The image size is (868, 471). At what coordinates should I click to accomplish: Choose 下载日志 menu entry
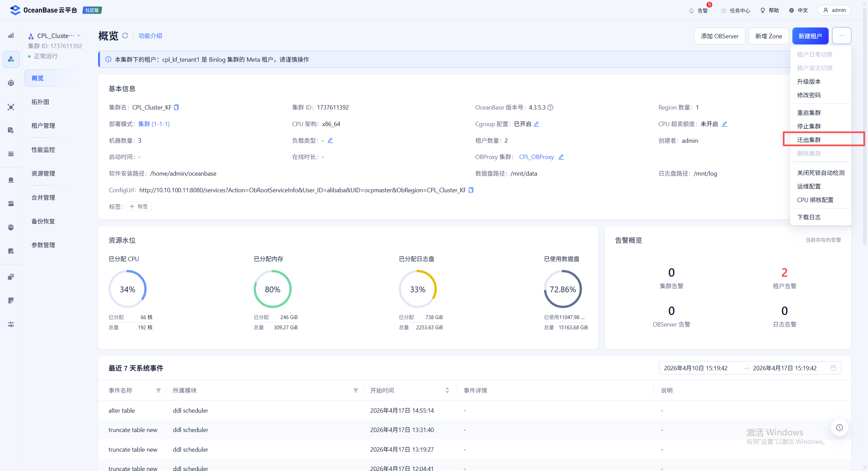pos(809,217)
